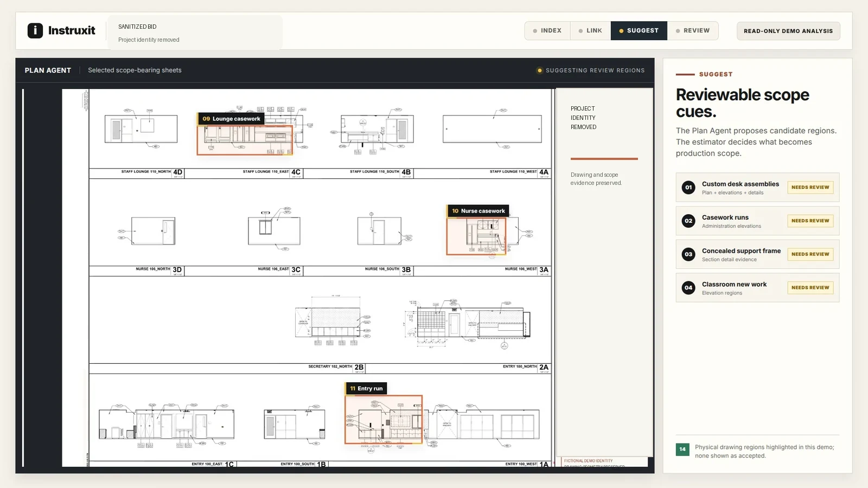Screen dimensions: 868x488
Task: Click the PROJECT IDENTITY REMOVED title block text
Action: 583,118
